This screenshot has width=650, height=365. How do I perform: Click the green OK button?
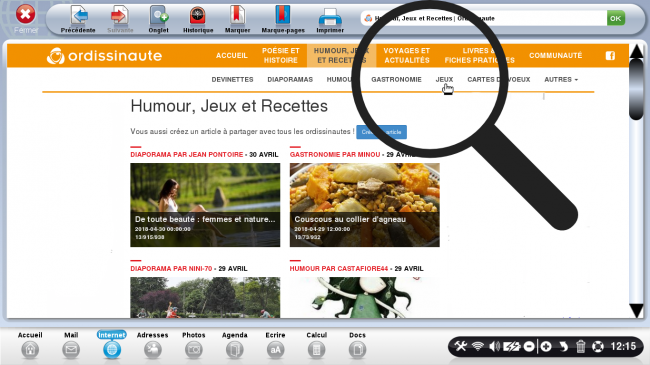pyautogui.click(x=616, y=18)
